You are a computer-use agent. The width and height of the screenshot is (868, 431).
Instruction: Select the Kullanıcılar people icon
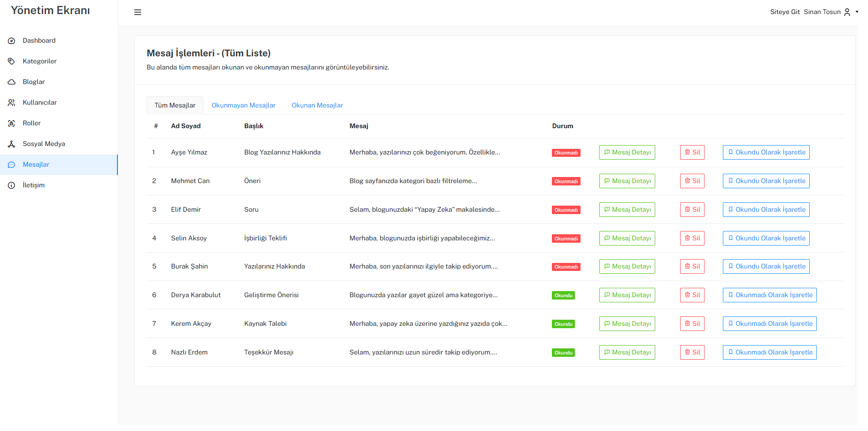click(12, 103)
